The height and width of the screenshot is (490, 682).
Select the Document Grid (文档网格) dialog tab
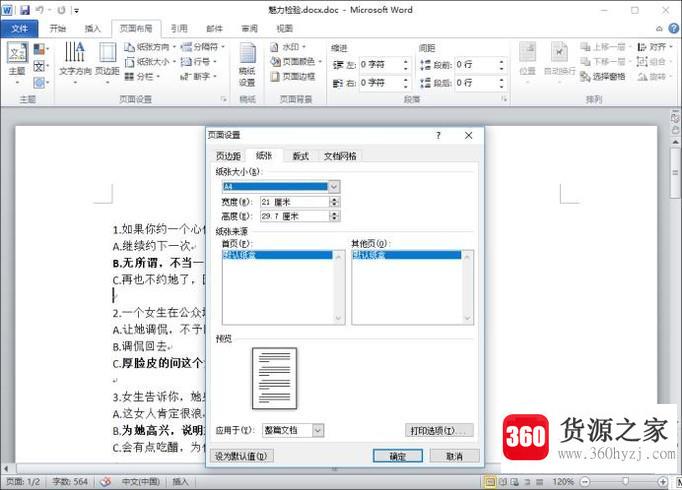pyautogui.click(x=340, y=156)
